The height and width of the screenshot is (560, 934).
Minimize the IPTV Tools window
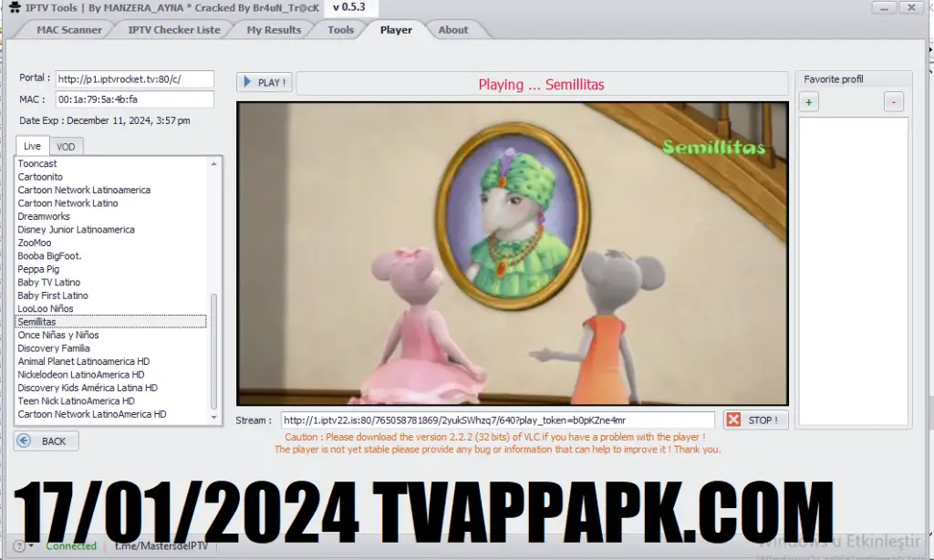pyautogui.click(x=884, y=7)
